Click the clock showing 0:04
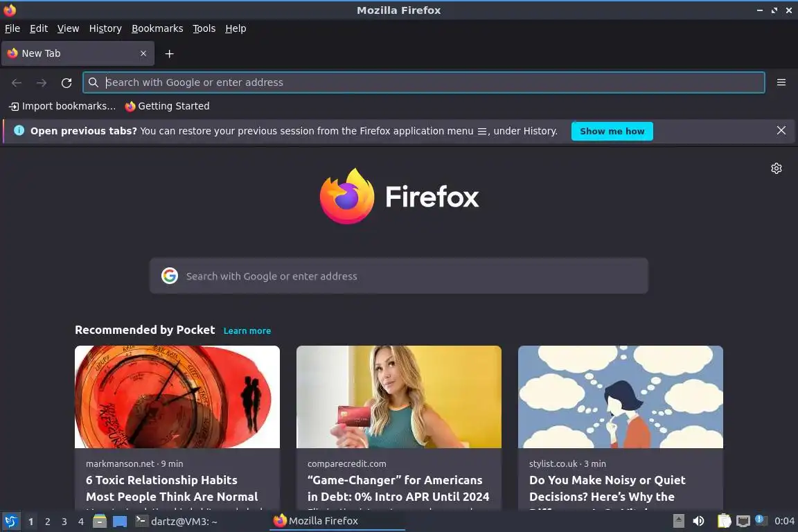The height and width of the screenshot is (532, 798). tap(784, 521)
